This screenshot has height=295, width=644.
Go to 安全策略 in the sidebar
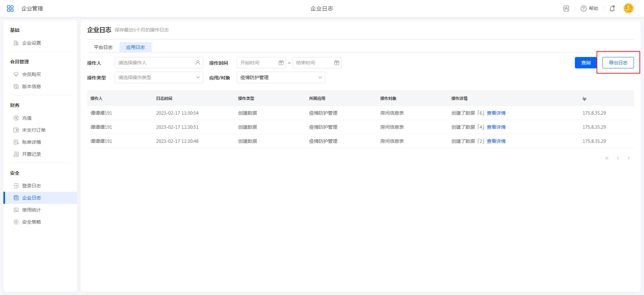31,222
